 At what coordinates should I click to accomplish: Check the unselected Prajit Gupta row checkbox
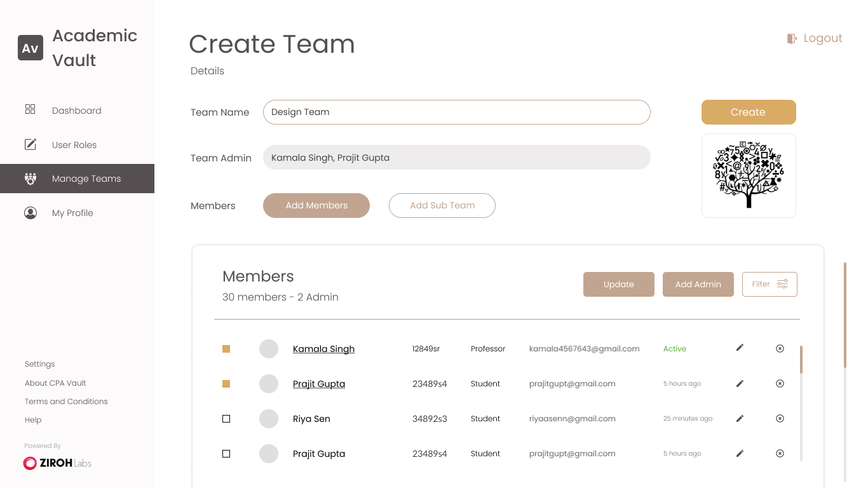tap(226, 454)
